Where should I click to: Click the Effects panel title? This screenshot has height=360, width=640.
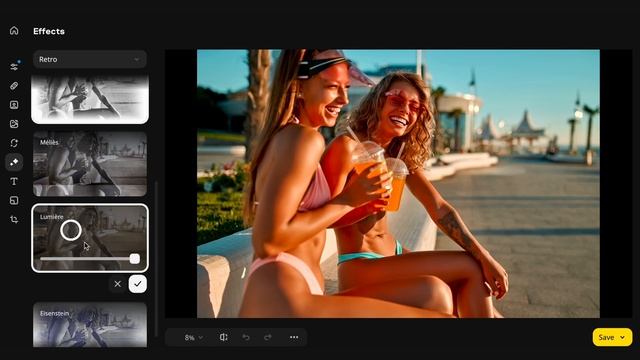click(x=49, y=31)
